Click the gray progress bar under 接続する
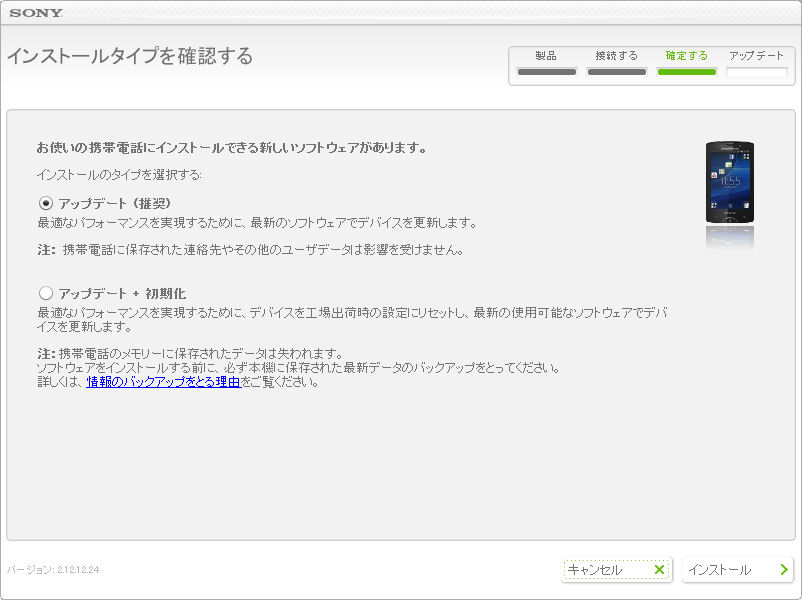Screen dimensions: 802x600 coord(617,72)
